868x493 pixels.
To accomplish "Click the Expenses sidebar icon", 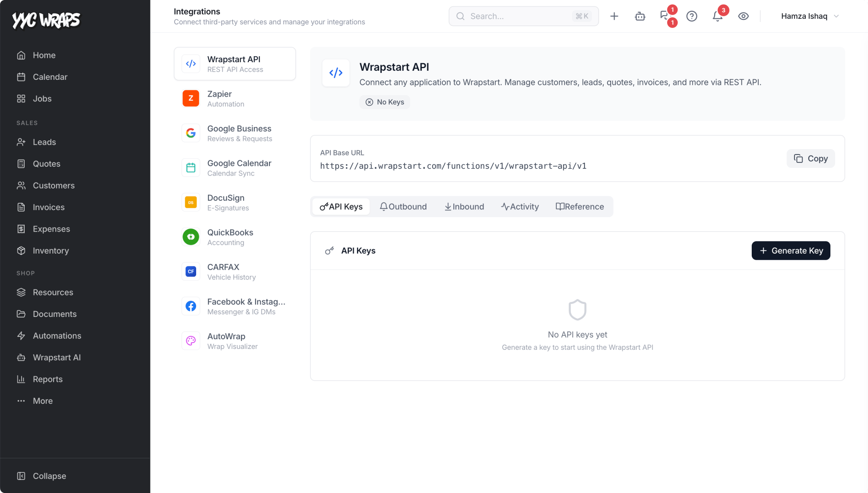I will pos(21,229).
